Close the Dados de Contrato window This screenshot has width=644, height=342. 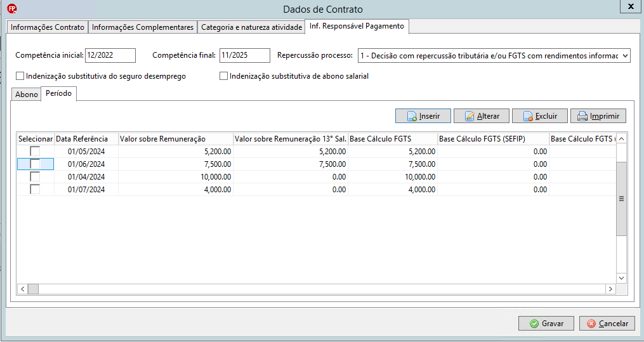pyautogui.click(x=631, y=6)
